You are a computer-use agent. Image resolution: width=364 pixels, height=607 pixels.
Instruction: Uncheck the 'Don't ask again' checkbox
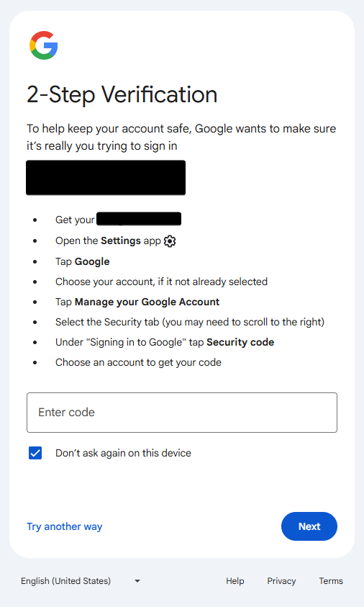pos(35,453)
